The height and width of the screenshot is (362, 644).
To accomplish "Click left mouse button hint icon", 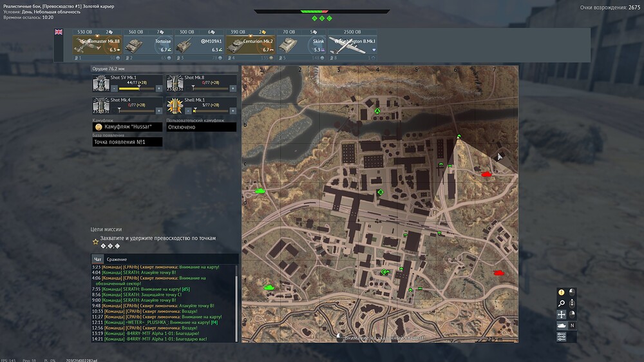I will (x=572, y=292).
